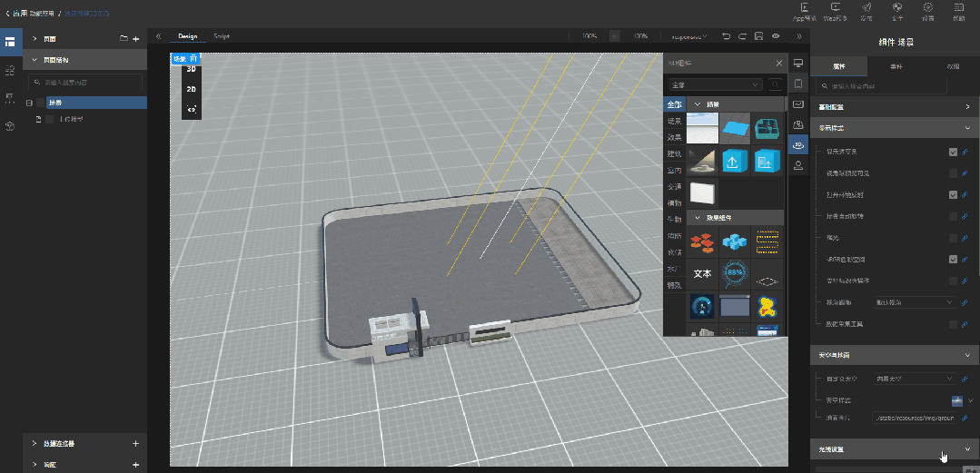Toggle second checkbox in display style section
This screenshot has height=473, width=980.
(953, 173)
